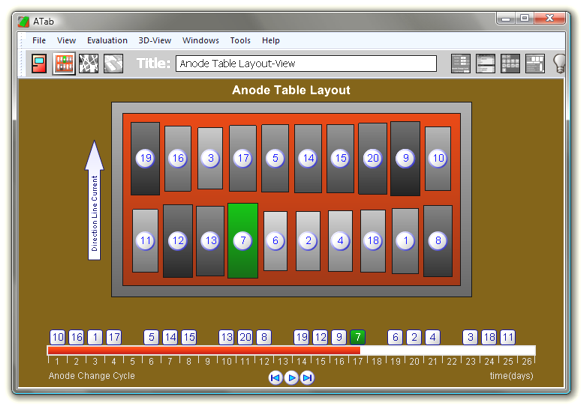The height and width of the screenshot is (406, 583).
Task: Select anode 19 in the table layout
Action: point(145,158)
